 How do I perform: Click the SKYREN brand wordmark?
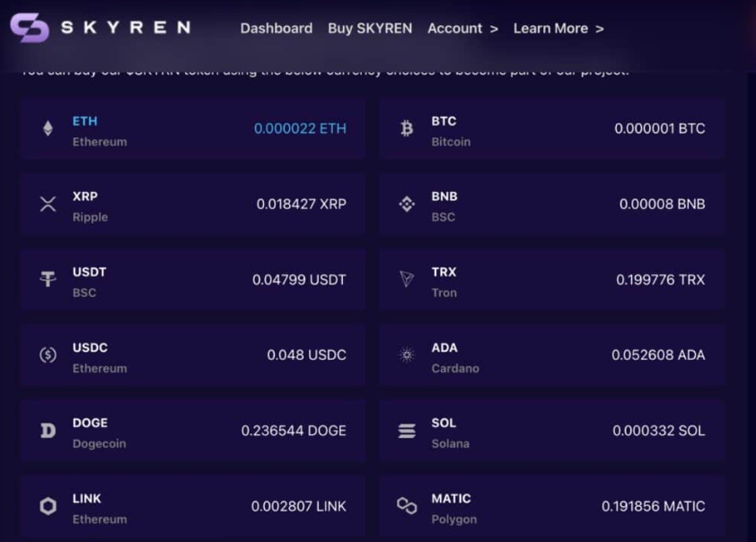(126, 28)
